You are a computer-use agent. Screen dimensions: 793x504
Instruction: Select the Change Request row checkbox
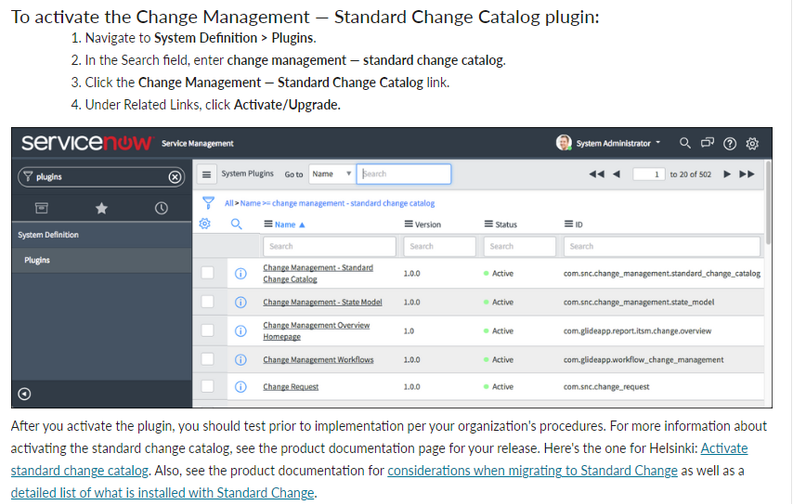[207, 386]
